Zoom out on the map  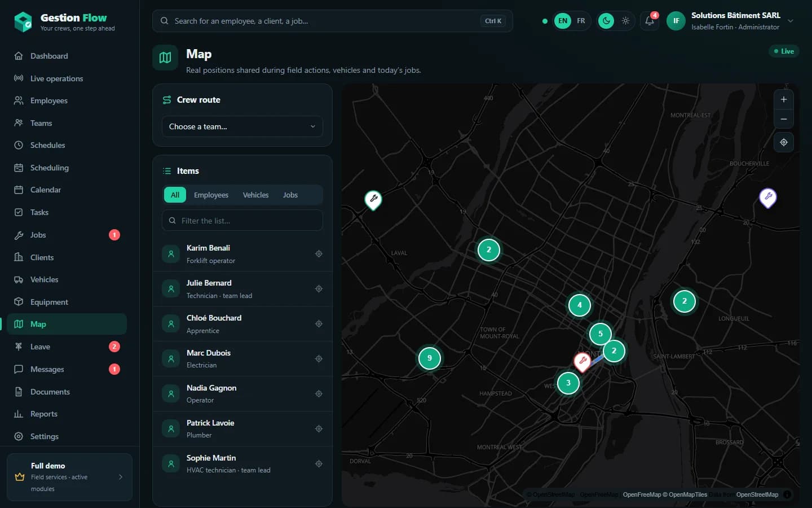[x=784, y=119]
